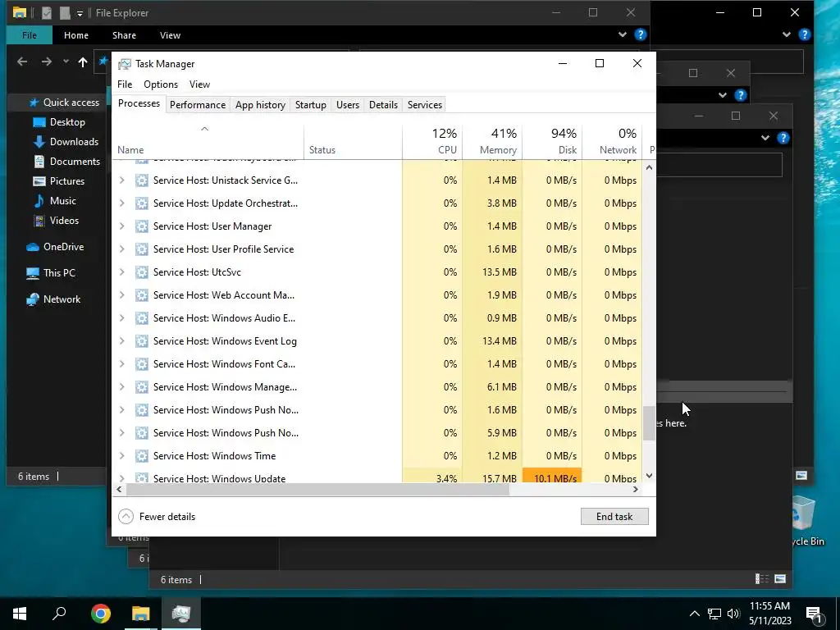Click gear icon of Service Host: Windows Event Log
This screenshot has width=840, height=630.
point(141,341)
